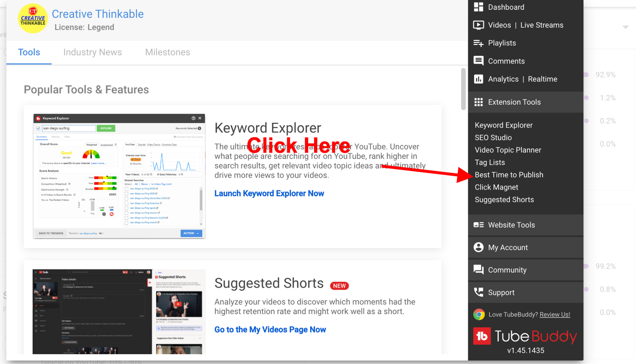The width and height of the screenshot is (636, 364).
Task: Click Launch Keyword Explorer Now
Action: point(269,194)
